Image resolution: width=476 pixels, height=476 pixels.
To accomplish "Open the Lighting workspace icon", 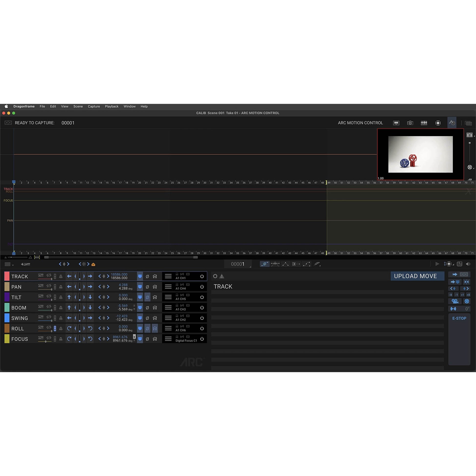I will (438, 123).
